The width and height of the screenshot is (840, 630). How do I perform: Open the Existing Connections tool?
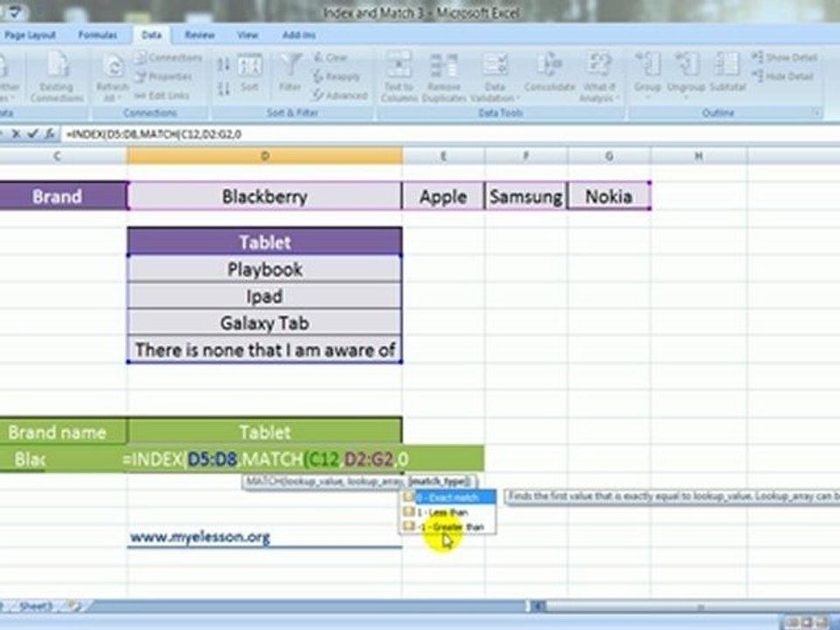pos(56,76)
